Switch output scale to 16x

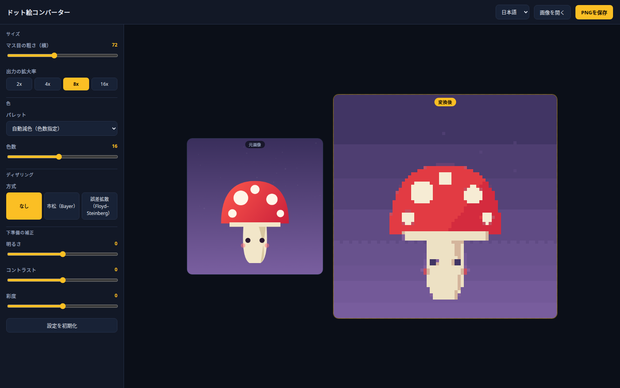(104, 84)
